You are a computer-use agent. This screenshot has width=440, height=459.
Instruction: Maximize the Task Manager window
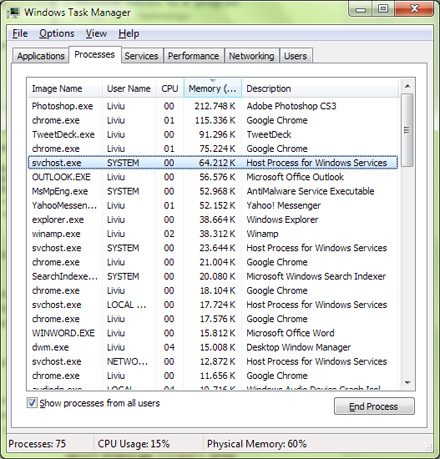point(383,9)
